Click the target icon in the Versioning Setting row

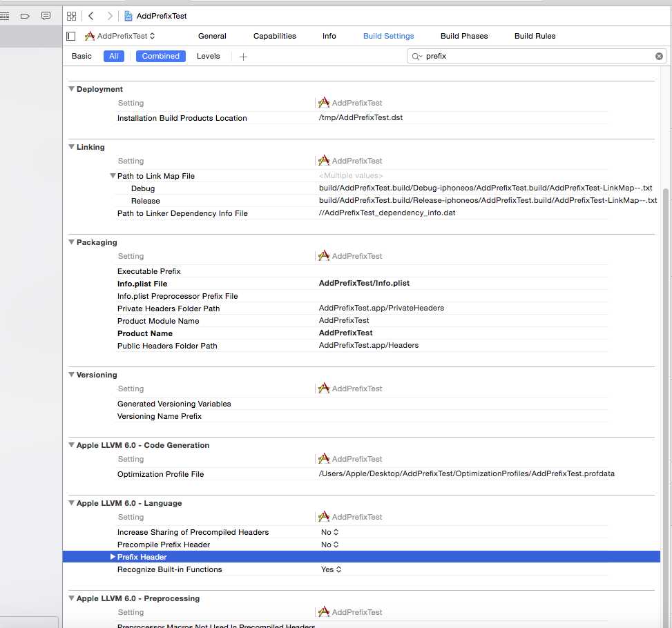coord(324,388)
